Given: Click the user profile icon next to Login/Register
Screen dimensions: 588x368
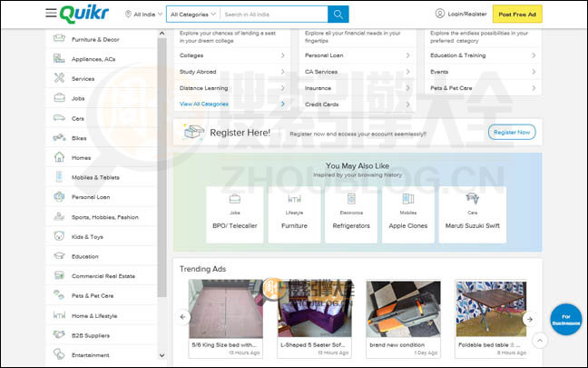Looking at the screenshot, I should (439, 14).
